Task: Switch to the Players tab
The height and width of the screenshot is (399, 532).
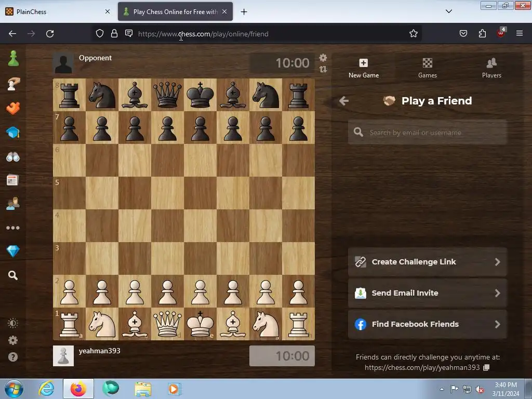Action: [x=491, y=68]
